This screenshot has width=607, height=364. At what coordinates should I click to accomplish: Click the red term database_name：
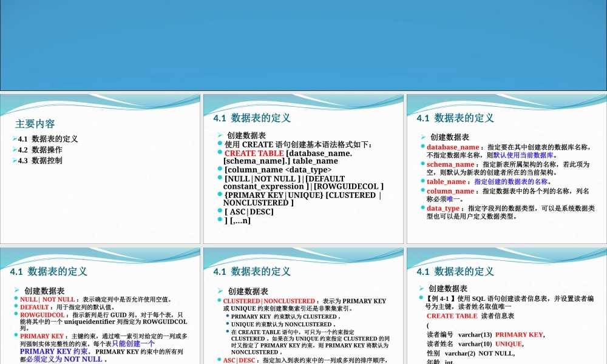coord(455,147)
